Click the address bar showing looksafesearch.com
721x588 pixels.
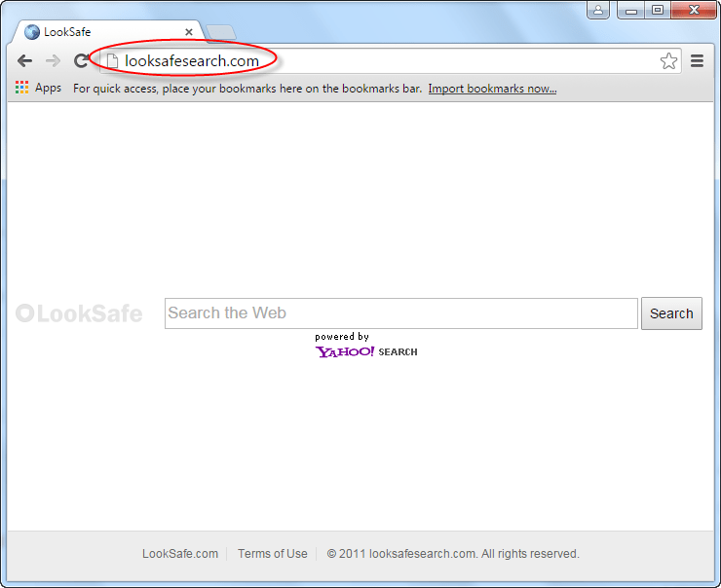pyautogui.click(x=391, y=60)
